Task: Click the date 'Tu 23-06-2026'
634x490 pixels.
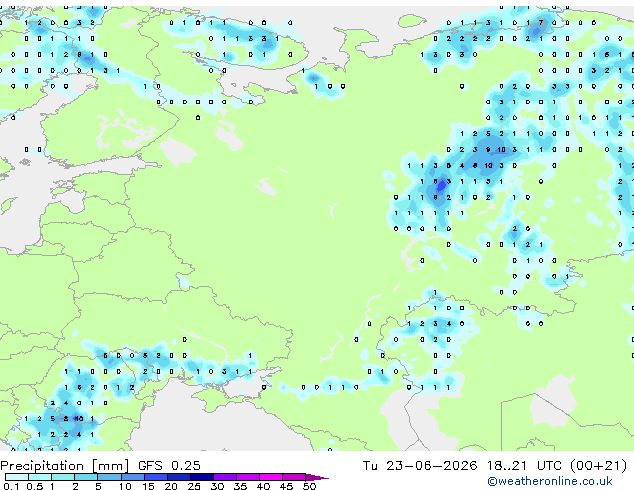Action: (x=420, y=465)
